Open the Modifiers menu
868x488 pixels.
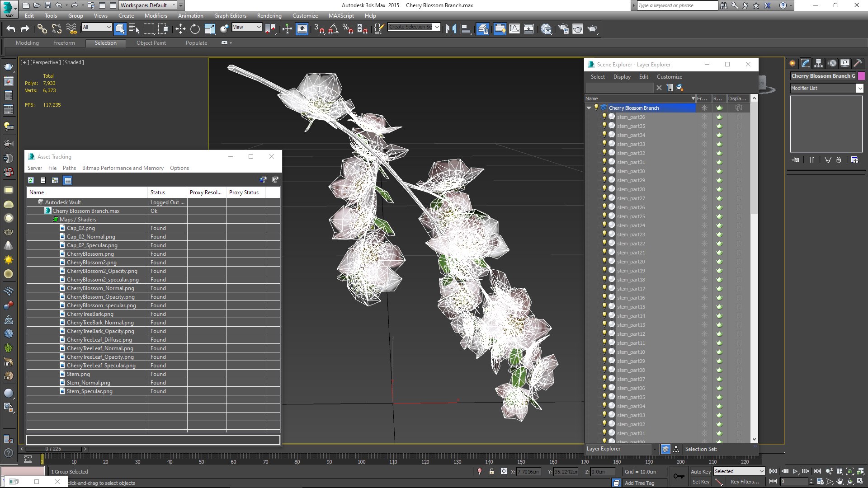(156, 15)
